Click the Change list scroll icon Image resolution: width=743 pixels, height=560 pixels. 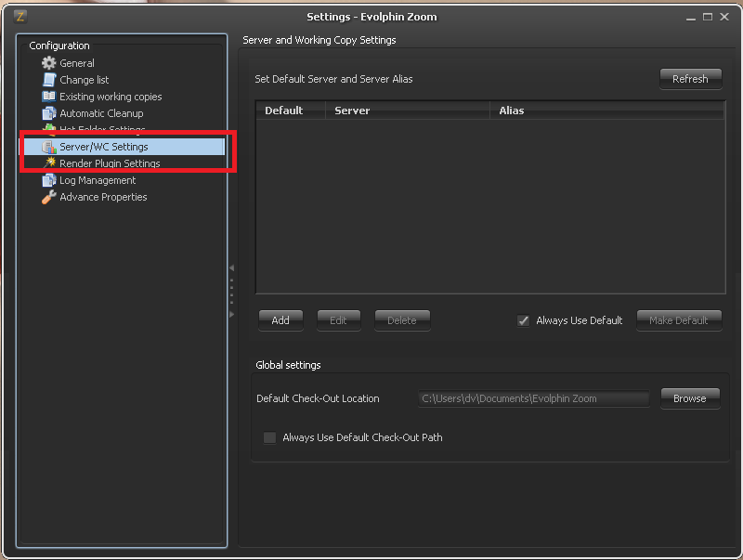(x=49, y=80)
